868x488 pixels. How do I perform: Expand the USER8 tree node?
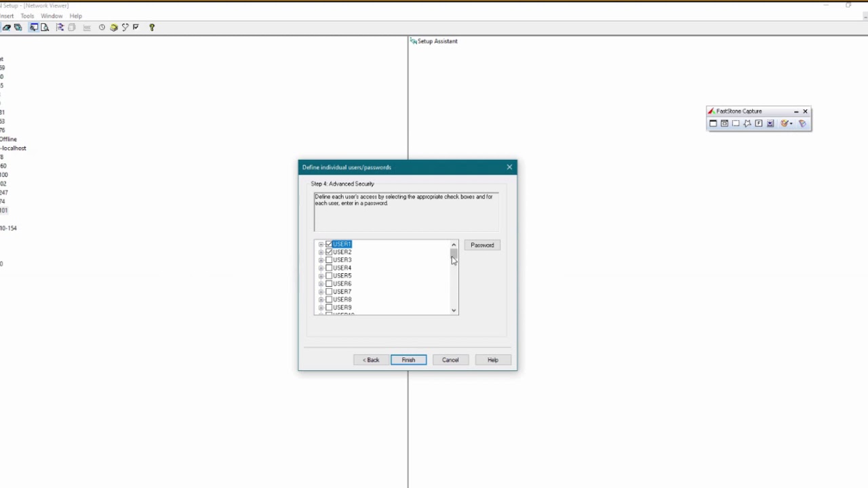(x=321, y=300)
